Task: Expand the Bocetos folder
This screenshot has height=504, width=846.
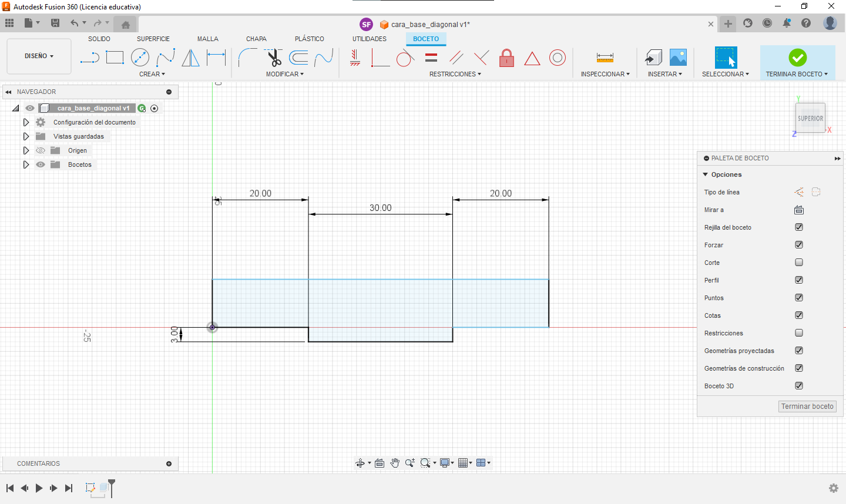Action: click(26, 164)
